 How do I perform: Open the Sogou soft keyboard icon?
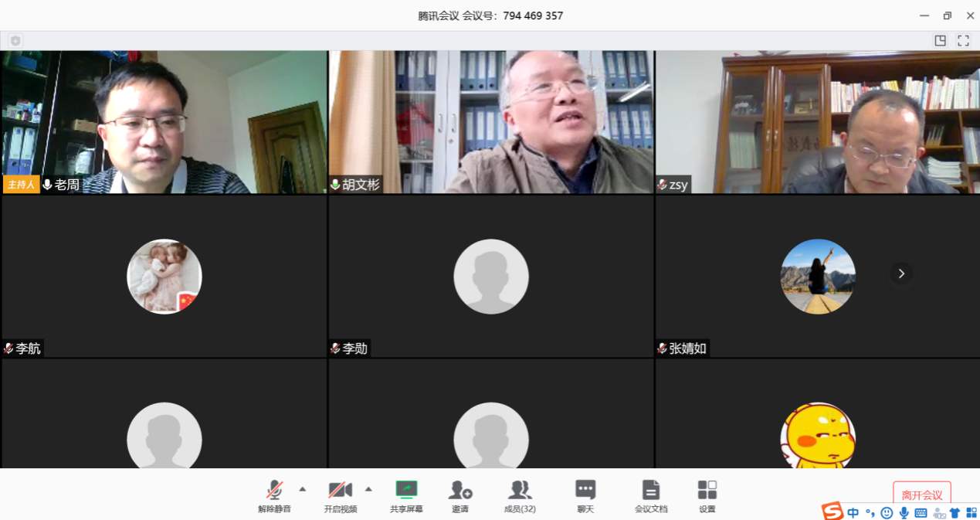(921, 512)
